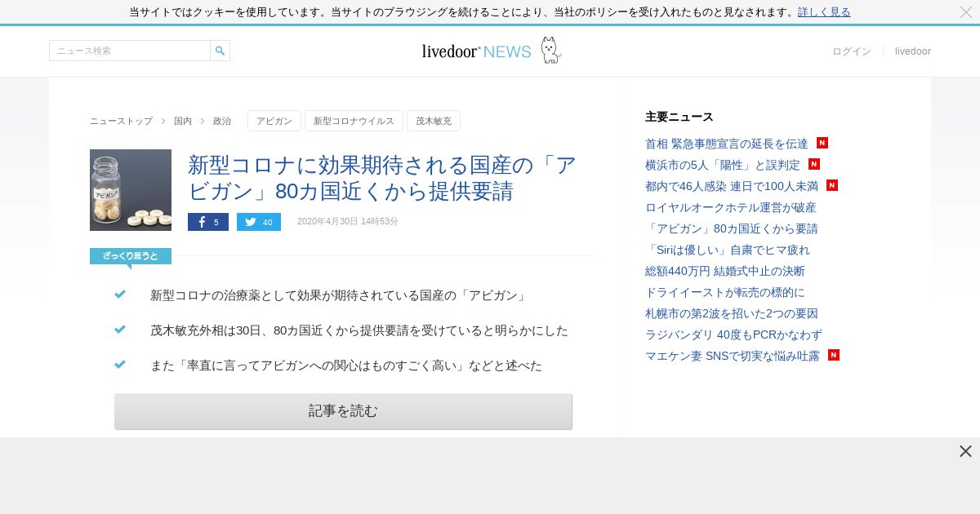Open 札幌市の第2波を招いた2つの要因 headline
Screen dimensions: 980x514
pos(732,313)
